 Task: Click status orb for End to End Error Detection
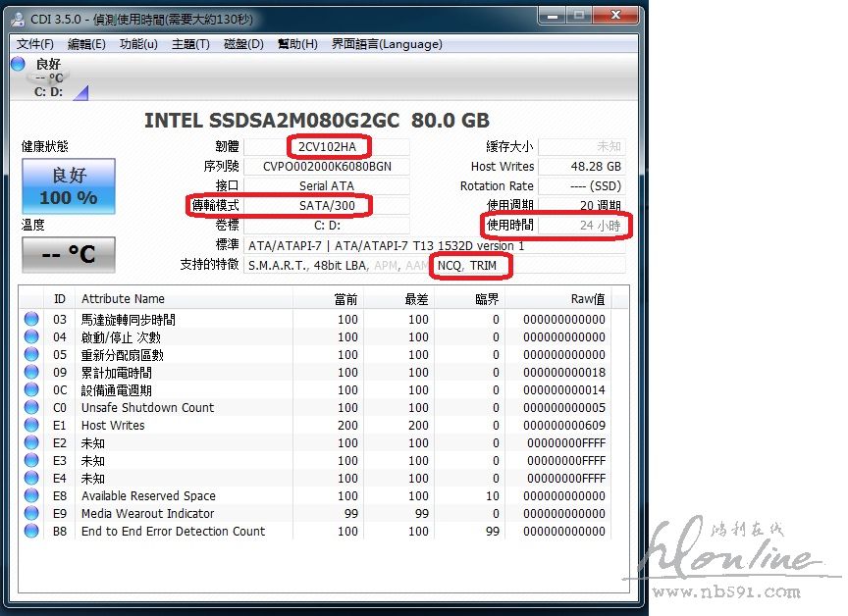coord(31,531)
